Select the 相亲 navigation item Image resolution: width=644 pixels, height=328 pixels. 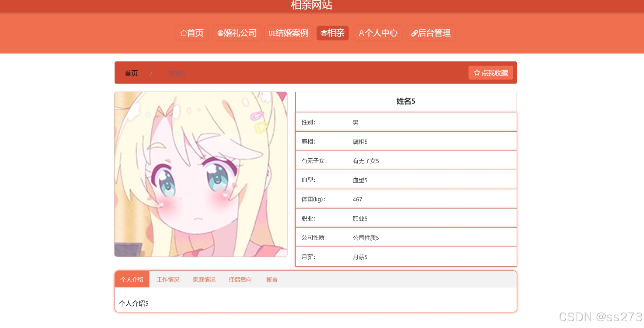coord(333,33)
